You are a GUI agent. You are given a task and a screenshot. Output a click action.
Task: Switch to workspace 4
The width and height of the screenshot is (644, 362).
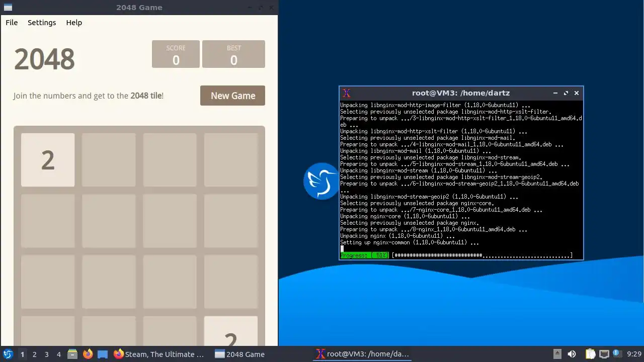[58, 354]
